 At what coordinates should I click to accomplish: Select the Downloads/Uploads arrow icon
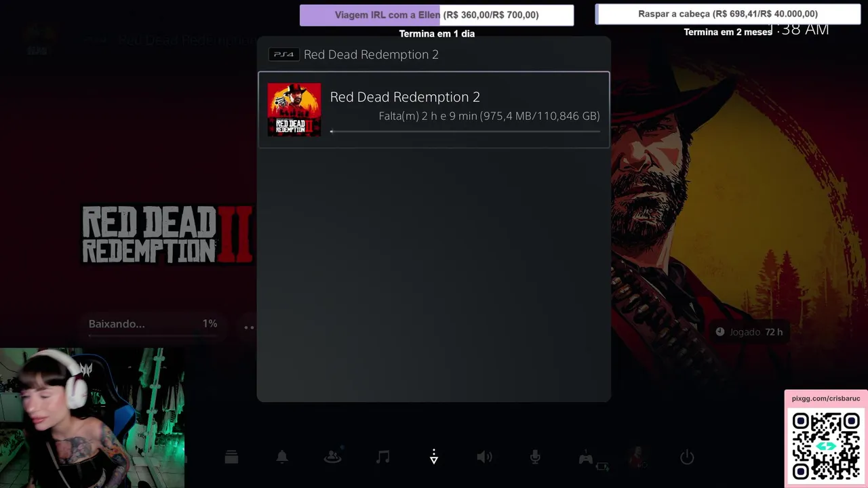tap(434, 457)
